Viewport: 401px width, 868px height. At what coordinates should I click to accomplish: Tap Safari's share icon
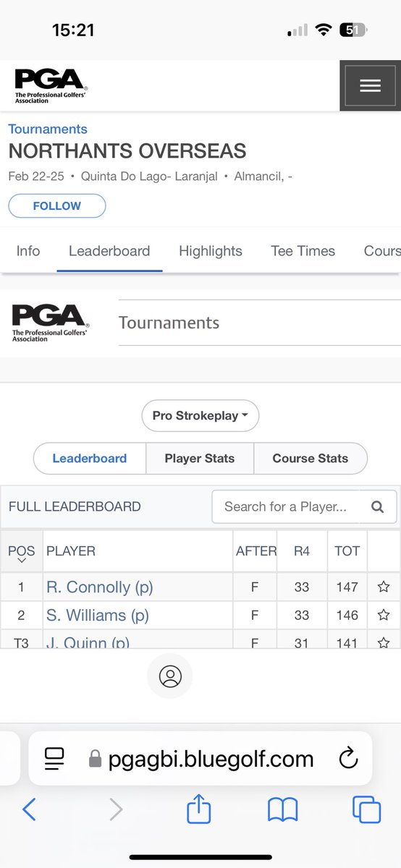(198, 809)
